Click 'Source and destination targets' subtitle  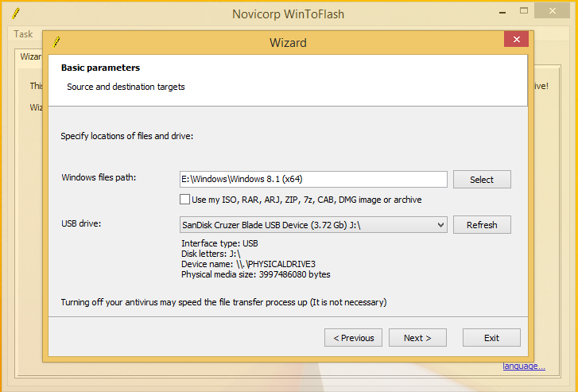(126, 87)
